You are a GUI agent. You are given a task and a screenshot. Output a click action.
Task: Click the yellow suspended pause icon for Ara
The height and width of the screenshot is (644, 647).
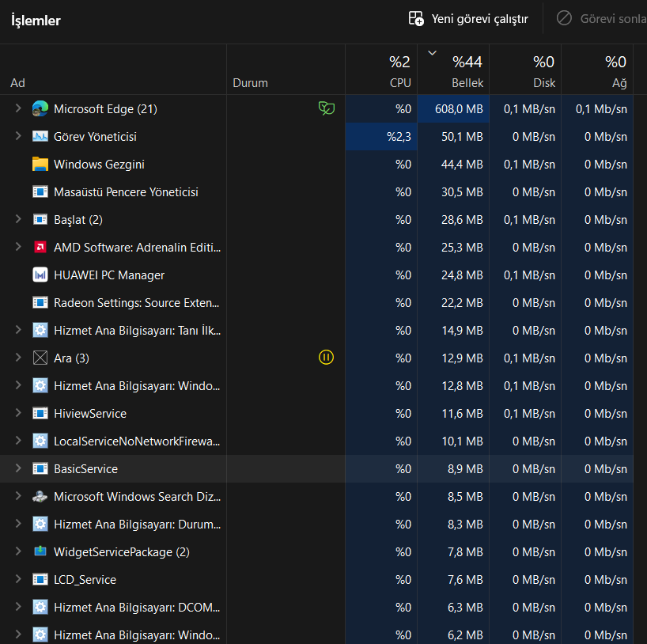(326, 358)
